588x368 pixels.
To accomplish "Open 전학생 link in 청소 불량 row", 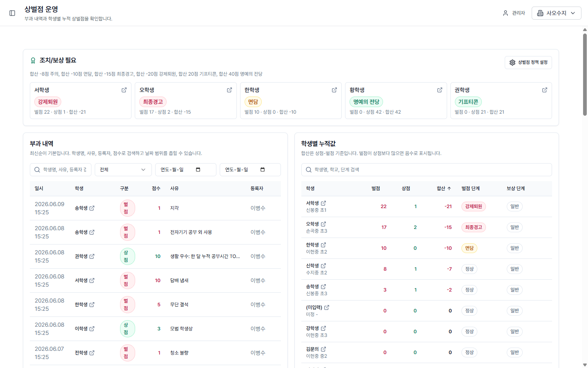I will (85, 353).
